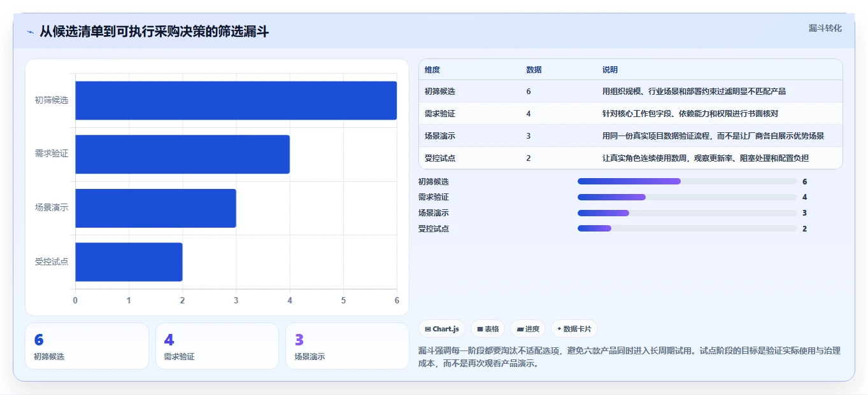Click the icon before the funnel title
868x395 pixels.
coord(31,31)
